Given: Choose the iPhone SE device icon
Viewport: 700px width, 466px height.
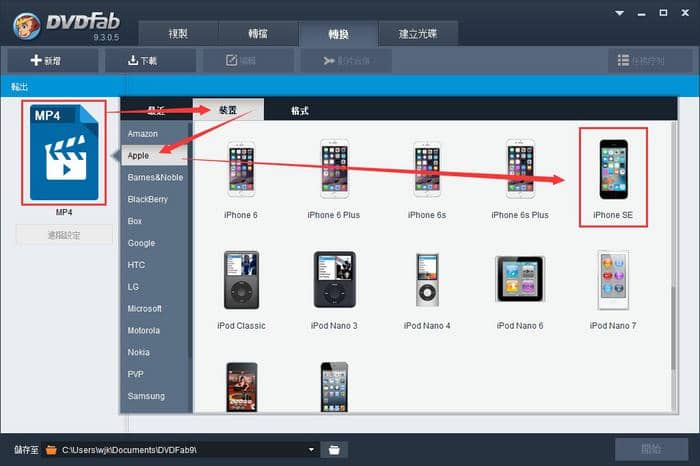Looking at the screenshot, I should coord(613,169).
